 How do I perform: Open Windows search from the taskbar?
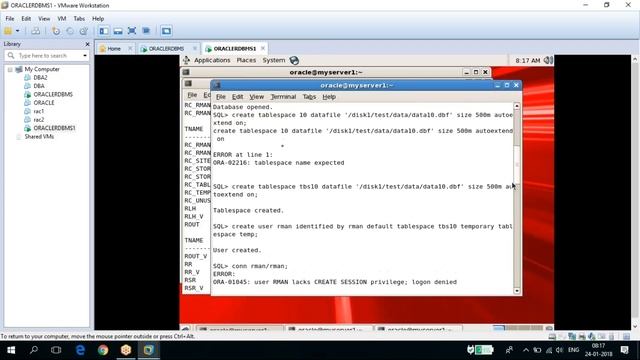(34, 350)
